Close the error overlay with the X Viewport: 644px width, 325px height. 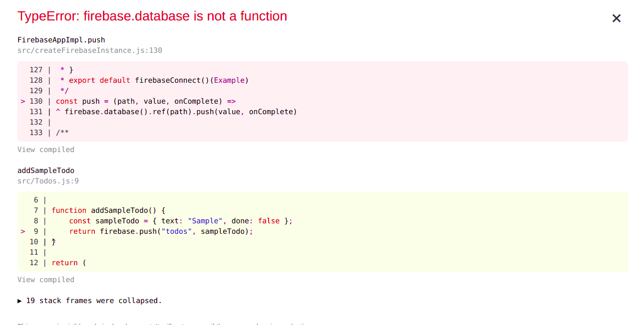(617, 18)
